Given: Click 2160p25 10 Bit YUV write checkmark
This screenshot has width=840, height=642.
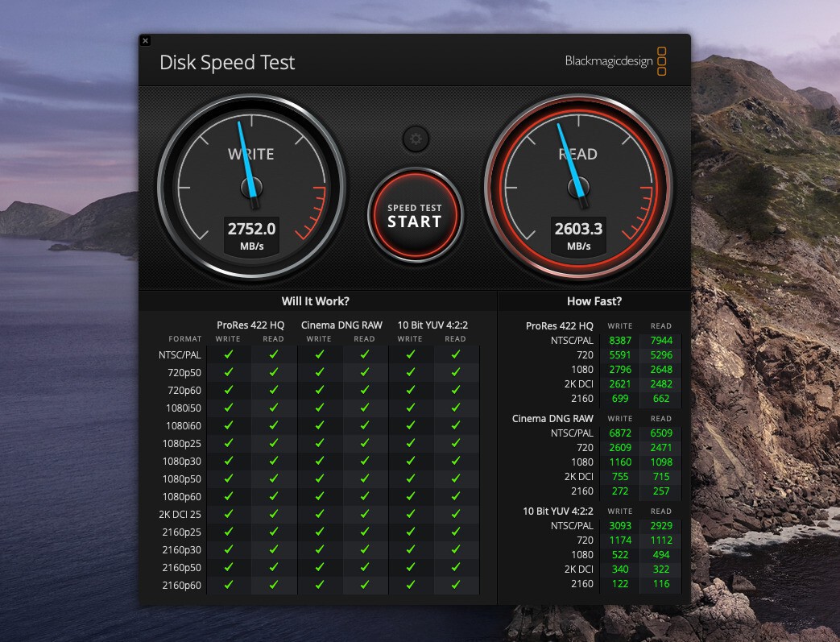Looking at the screenshot, I should (x=411, y=531).
